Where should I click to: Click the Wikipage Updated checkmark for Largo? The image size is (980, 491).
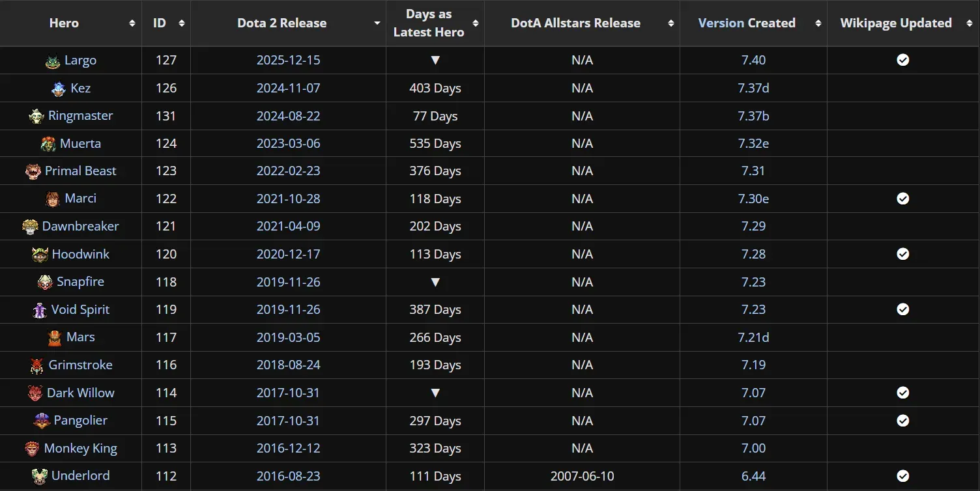click(902, 60)
